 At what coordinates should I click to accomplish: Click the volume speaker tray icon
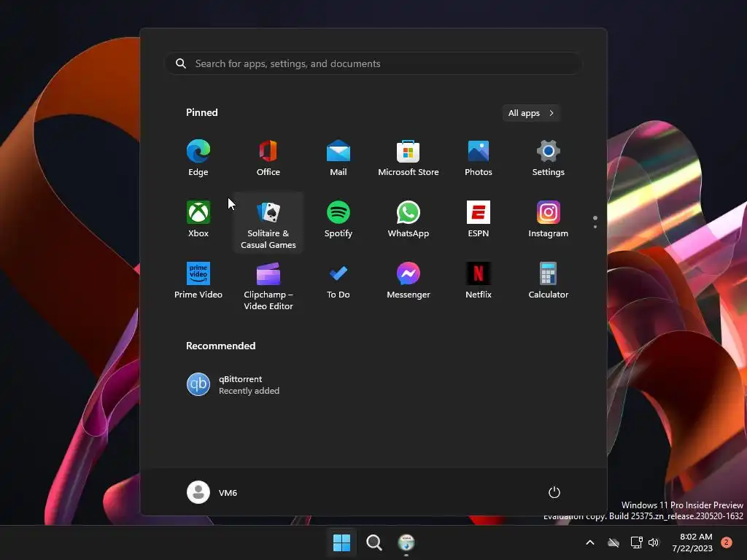(x=654, y=542)
